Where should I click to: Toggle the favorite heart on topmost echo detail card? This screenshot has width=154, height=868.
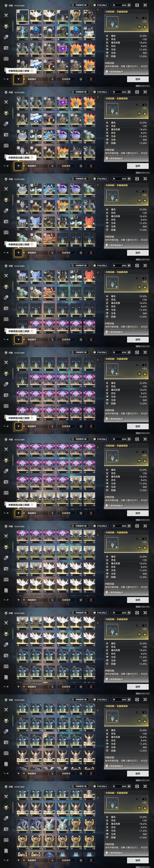coord(140,27)
